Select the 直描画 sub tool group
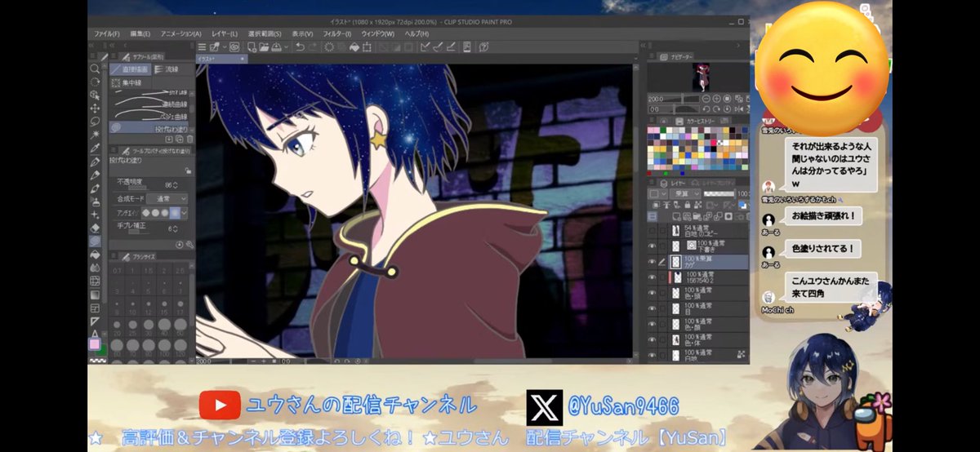 point(131,69)
